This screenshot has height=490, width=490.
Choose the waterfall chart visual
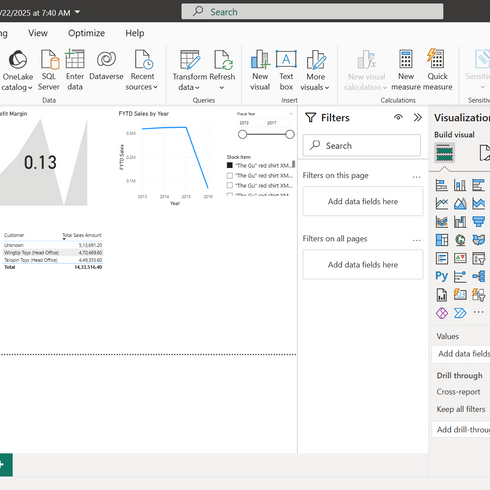click(x=460, y=222)
